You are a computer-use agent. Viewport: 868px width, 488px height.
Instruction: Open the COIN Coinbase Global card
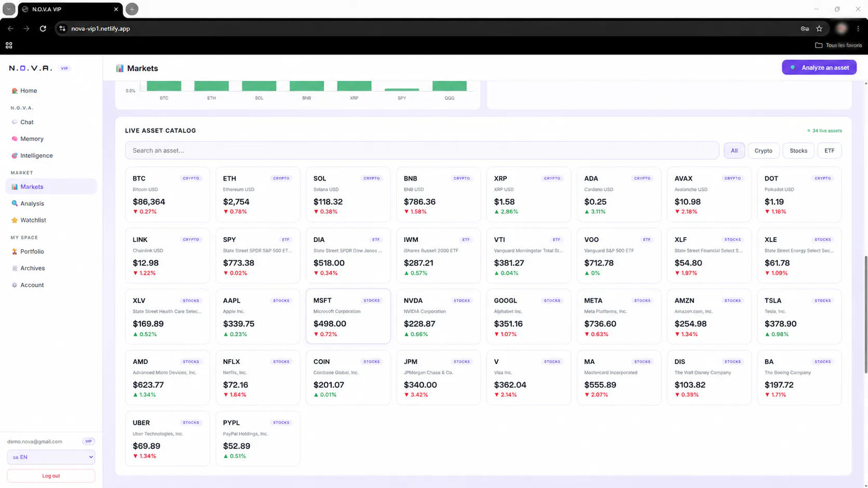tap(348, 377)
